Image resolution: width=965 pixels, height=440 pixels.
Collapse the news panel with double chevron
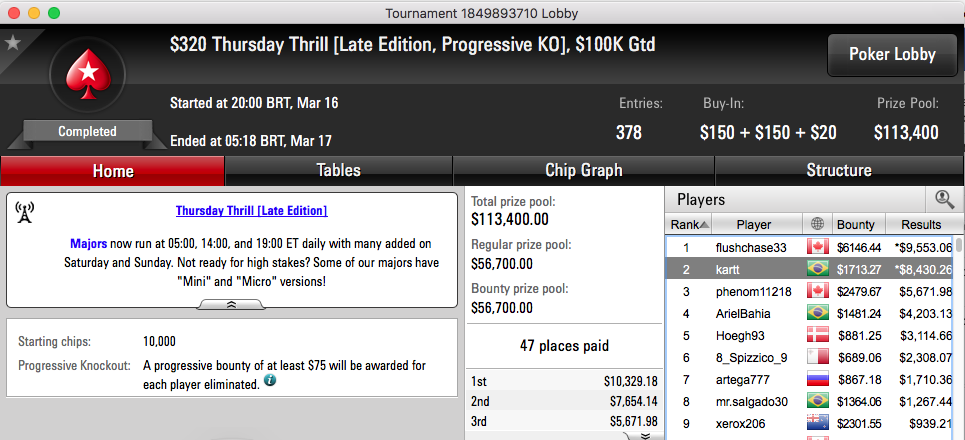tap(232, 305)
